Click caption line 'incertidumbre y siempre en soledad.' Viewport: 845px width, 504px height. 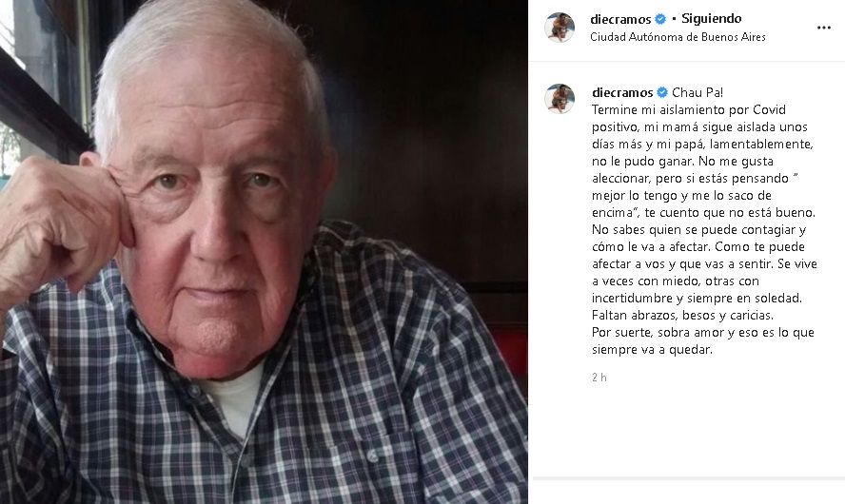pos(697,298)
